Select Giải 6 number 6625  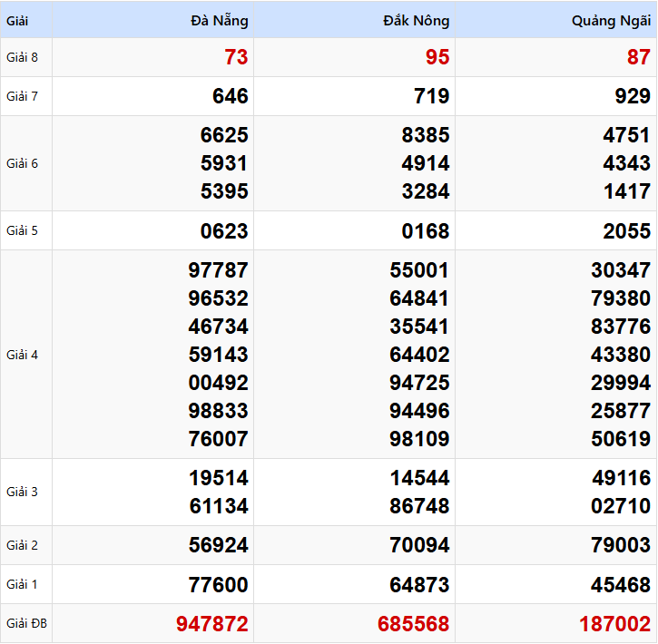coord(224,135)
